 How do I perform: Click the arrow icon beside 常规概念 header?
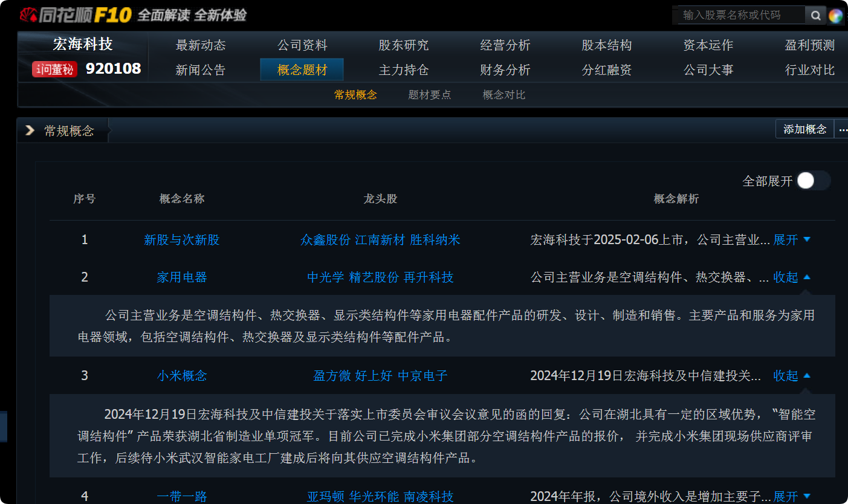(30, 131)
